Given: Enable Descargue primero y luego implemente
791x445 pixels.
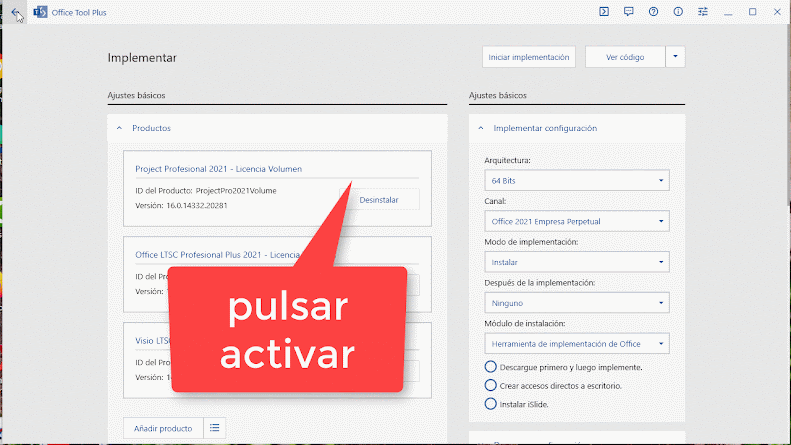Looking at the screenshot, I should pyautogui.click(x=490, y=367).
